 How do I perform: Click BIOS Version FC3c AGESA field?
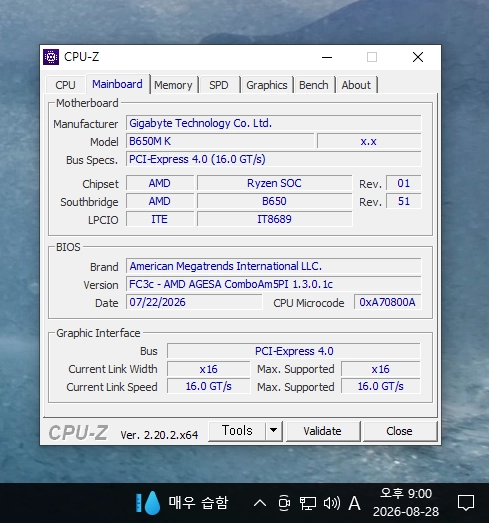click(274, 284)
